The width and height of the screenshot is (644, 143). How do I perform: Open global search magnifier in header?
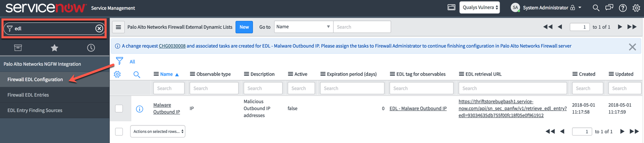tap(596, 8)
